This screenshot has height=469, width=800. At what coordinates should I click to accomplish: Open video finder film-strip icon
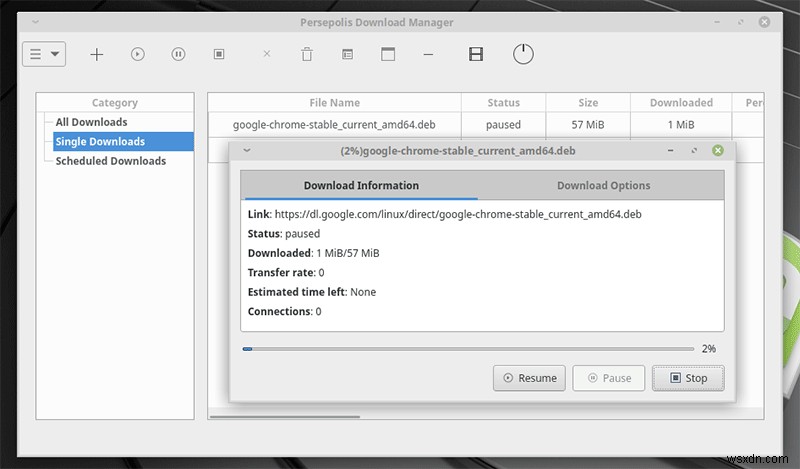pos(476,54)
